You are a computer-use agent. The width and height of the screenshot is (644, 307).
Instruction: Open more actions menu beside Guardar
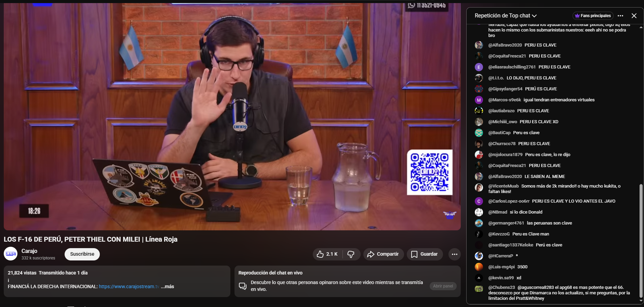coord(454,254)
